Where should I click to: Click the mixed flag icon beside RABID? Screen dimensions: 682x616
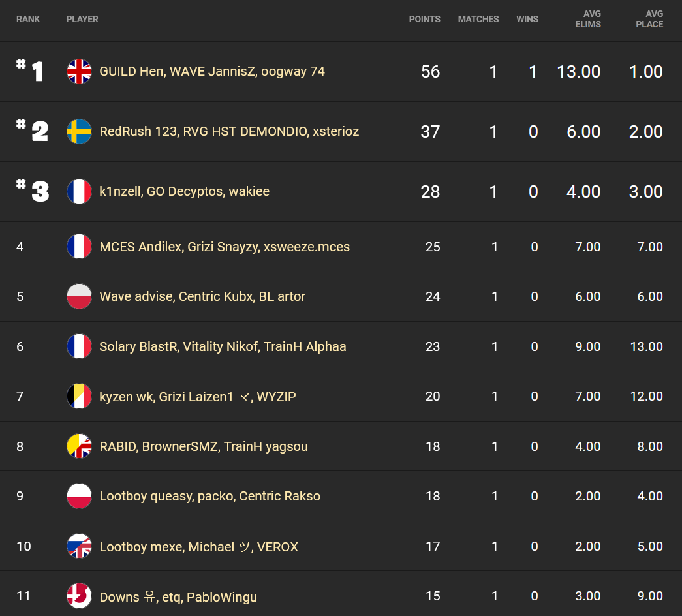(79, 446)
